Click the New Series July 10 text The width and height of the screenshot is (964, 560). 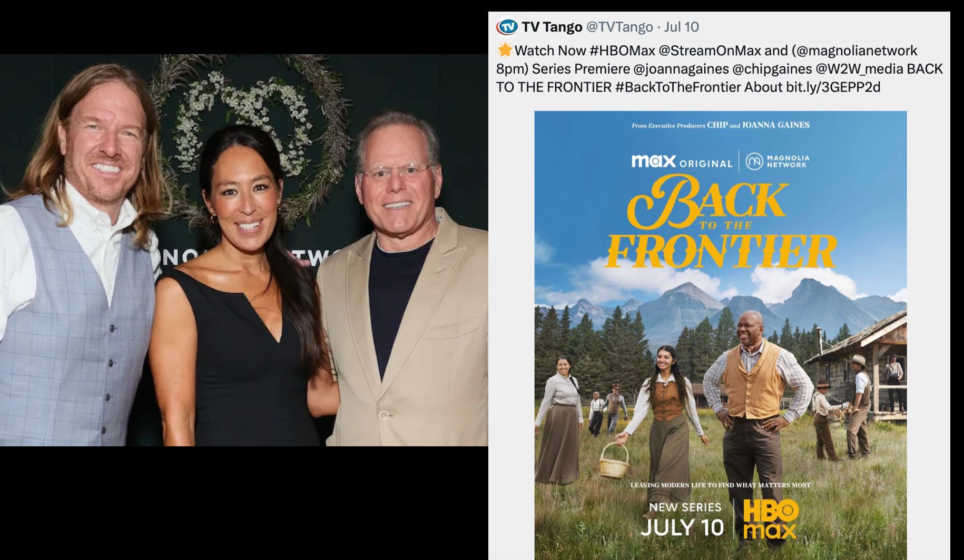[683, 520]
